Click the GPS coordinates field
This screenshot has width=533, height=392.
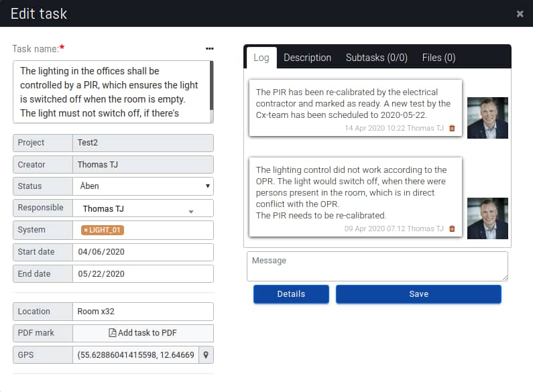(x=135, y=355)
